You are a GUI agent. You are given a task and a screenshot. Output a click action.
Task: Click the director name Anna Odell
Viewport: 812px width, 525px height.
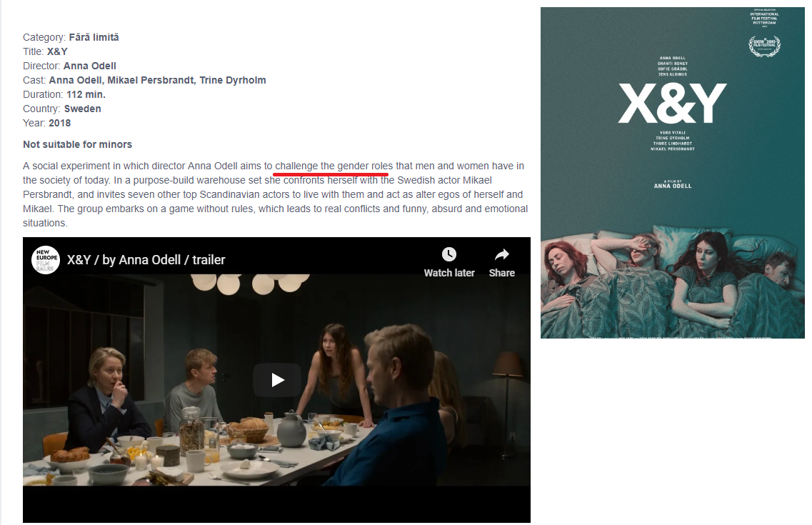(89, 66)
